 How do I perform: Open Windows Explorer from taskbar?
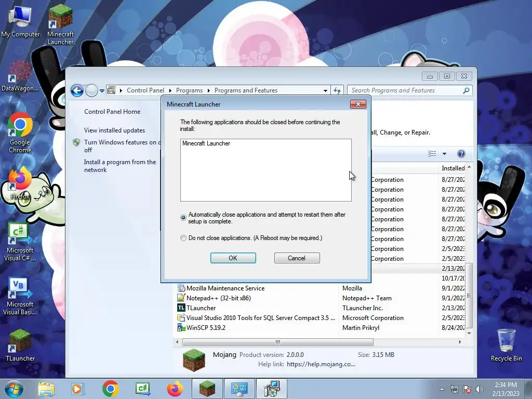coord(46,389)
